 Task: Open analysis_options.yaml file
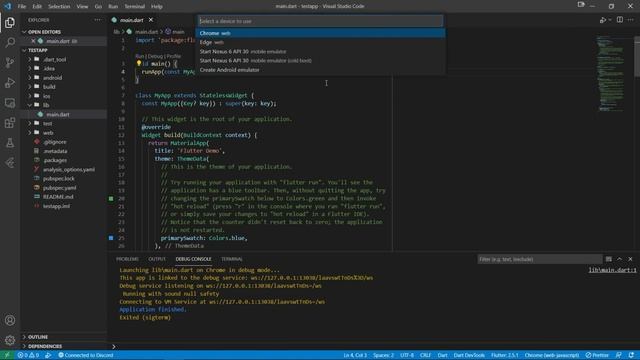point(69,169)
